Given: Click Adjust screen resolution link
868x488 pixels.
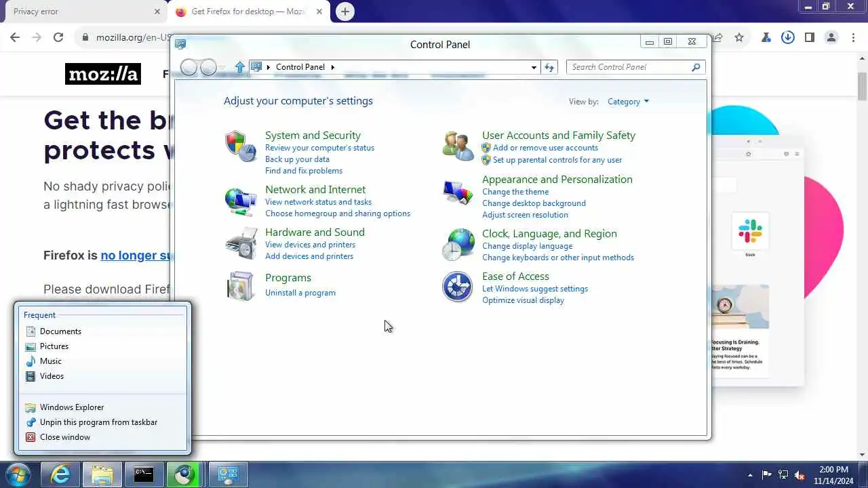Looking at the screenshot, I should (x=525, y=215).
